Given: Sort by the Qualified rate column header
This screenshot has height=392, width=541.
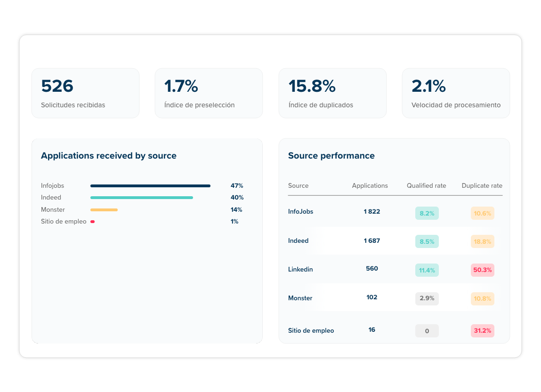Looking at the screenshot, I should (x=427, y=185).
